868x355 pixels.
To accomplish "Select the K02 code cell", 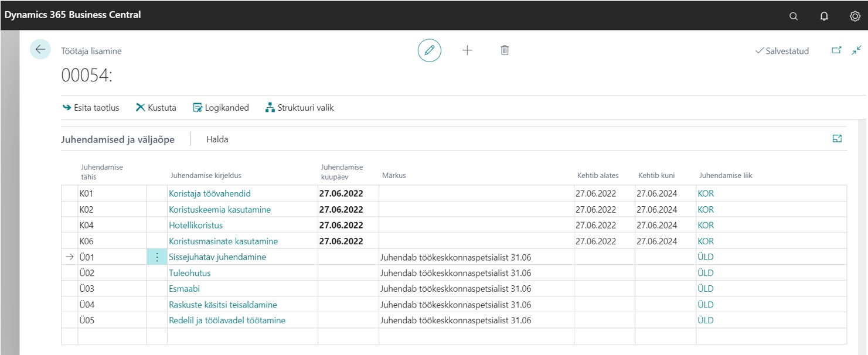I will click(x=112, y=209).
